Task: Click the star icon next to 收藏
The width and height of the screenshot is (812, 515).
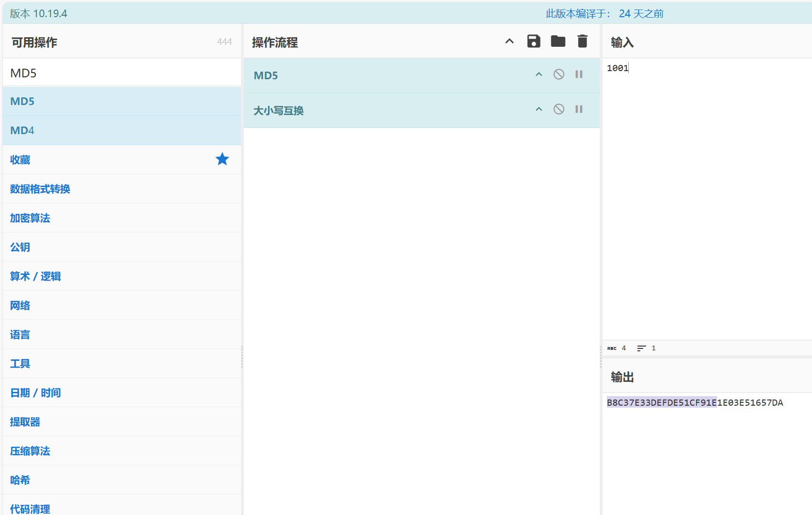Action: click(222, 159)
